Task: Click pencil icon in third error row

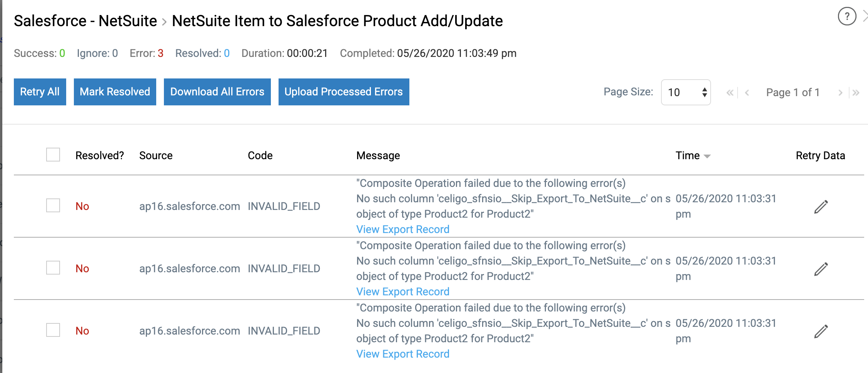Action: (821, 331)
